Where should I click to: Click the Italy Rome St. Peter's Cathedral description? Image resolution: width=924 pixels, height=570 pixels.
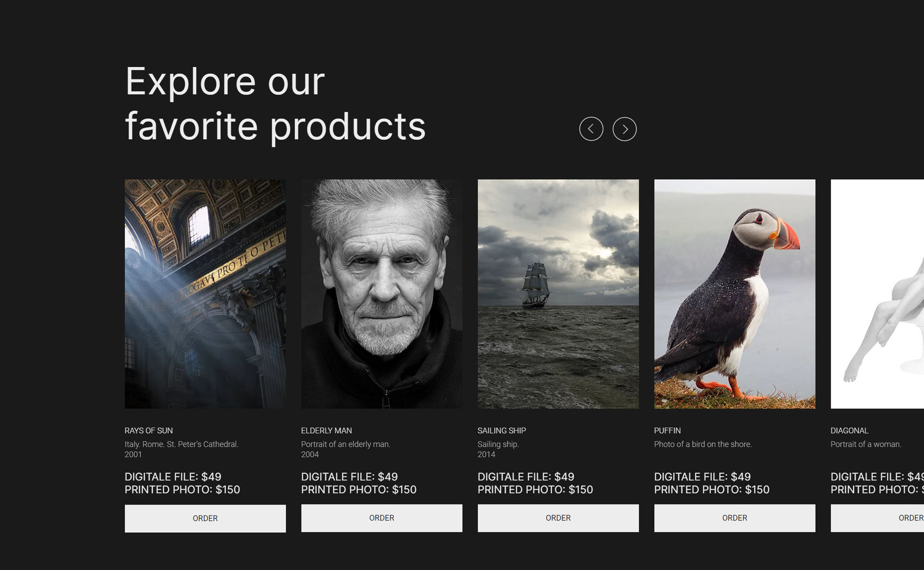pos(182,444)
